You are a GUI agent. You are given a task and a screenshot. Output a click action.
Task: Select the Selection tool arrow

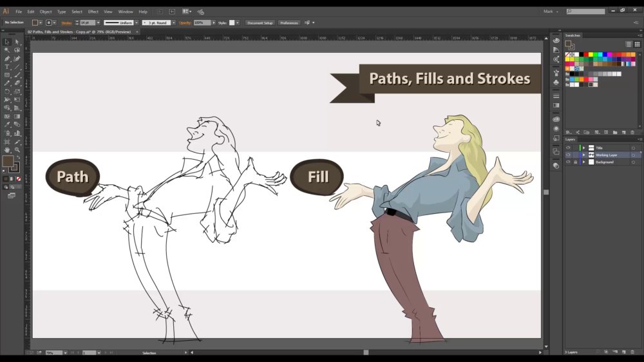pyautogui.click(x=7, y=42)
